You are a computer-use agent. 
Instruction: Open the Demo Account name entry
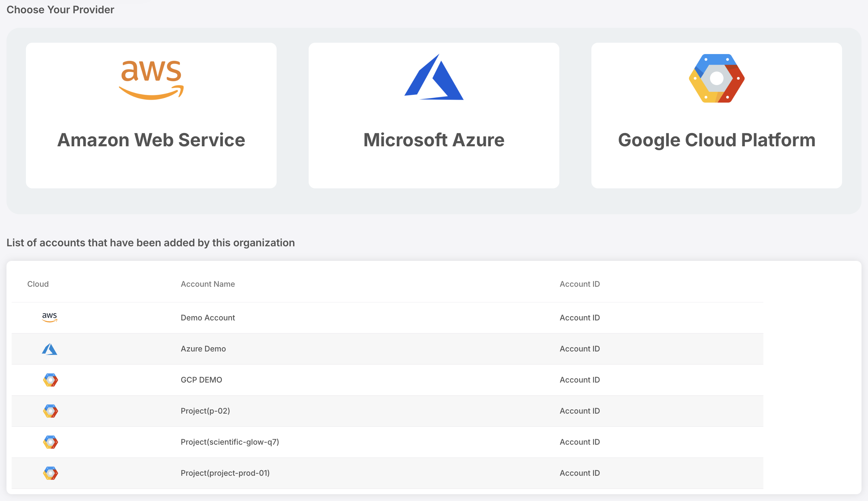point(208,317)
